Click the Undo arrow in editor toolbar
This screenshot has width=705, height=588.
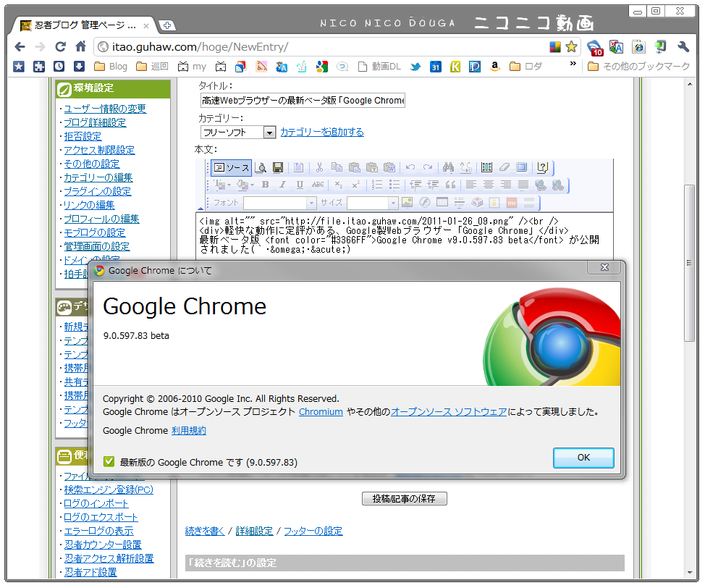pyautogui.click(x=410, y=168)
